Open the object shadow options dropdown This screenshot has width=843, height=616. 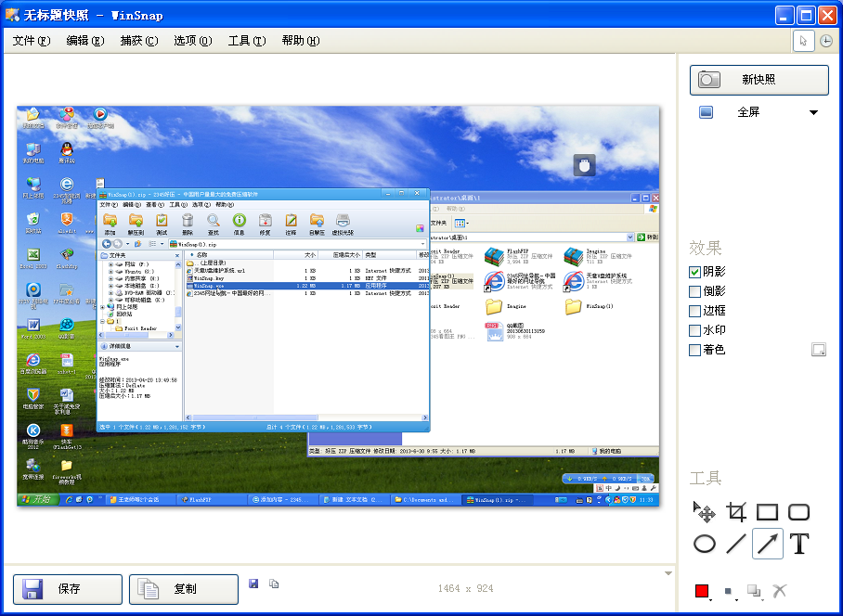pos(756,592)
